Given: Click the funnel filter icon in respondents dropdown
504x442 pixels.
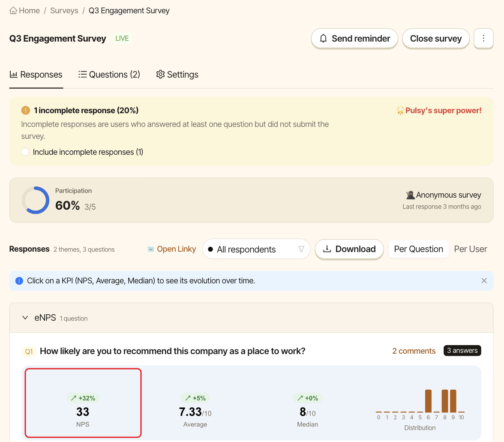Looking at the screenshot, I should pyautogui.click(x=301, y=249).
